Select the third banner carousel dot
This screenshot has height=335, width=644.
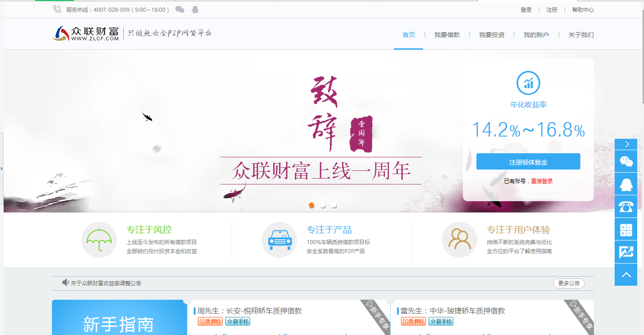click(x=334, y=205)
